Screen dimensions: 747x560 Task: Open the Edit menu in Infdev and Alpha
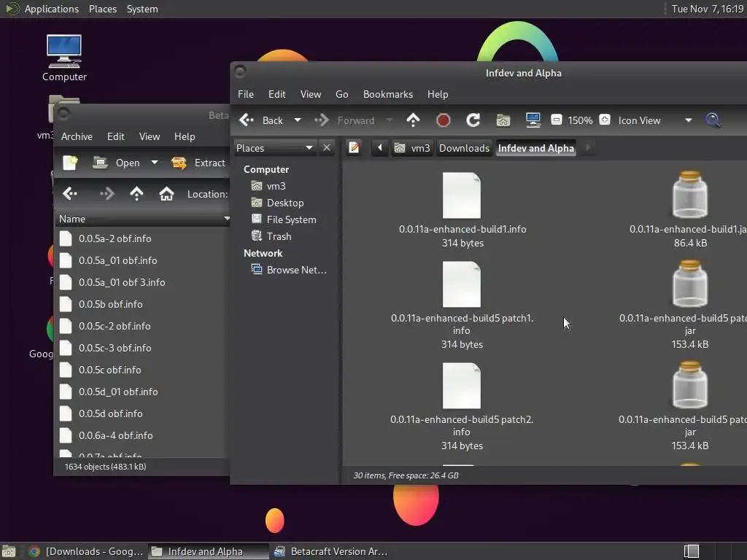coord(276,94)
